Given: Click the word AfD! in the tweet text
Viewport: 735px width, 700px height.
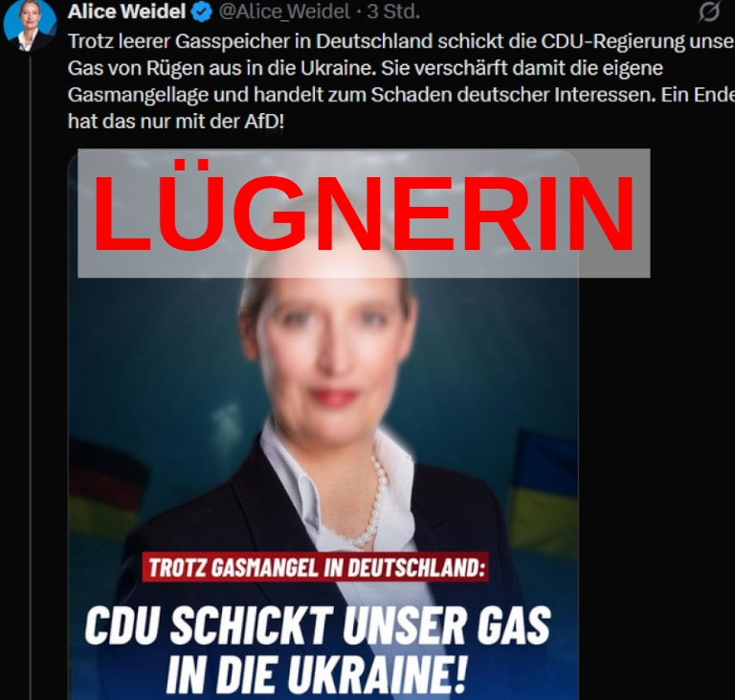Looking at the screenshot, I should [x=264, y=122].
